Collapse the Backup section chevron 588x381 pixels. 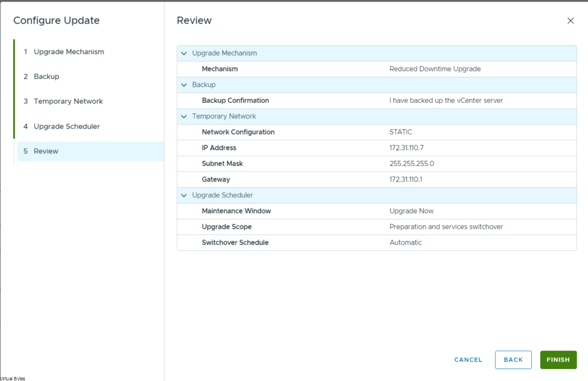coord(184,85)
